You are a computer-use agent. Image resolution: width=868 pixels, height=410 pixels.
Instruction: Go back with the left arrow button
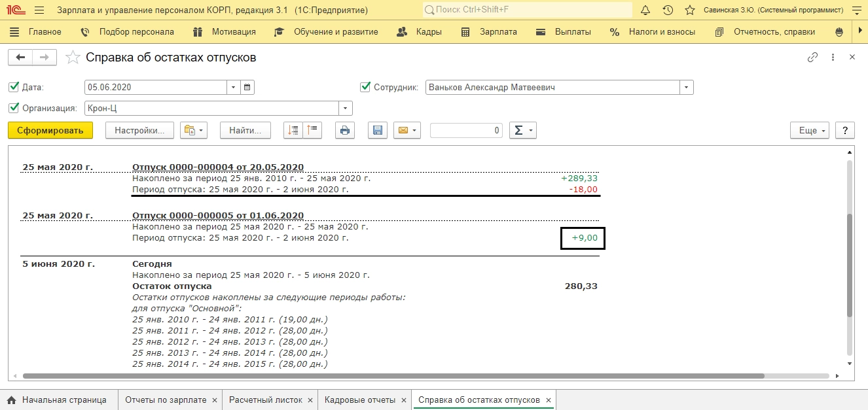click(x=20, y=58)
